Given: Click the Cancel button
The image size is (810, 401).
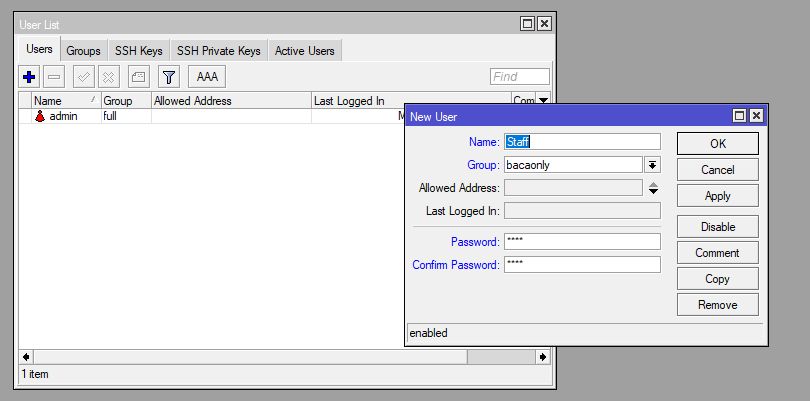Looking at the screenshot, I should pyautogui.click(x=718, y=169).
